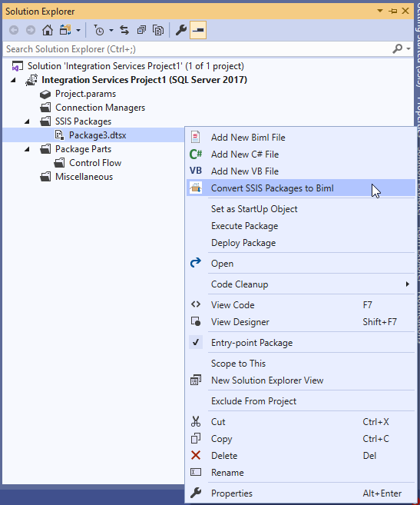Open Solution Explorer window position menu

point(380,11)
